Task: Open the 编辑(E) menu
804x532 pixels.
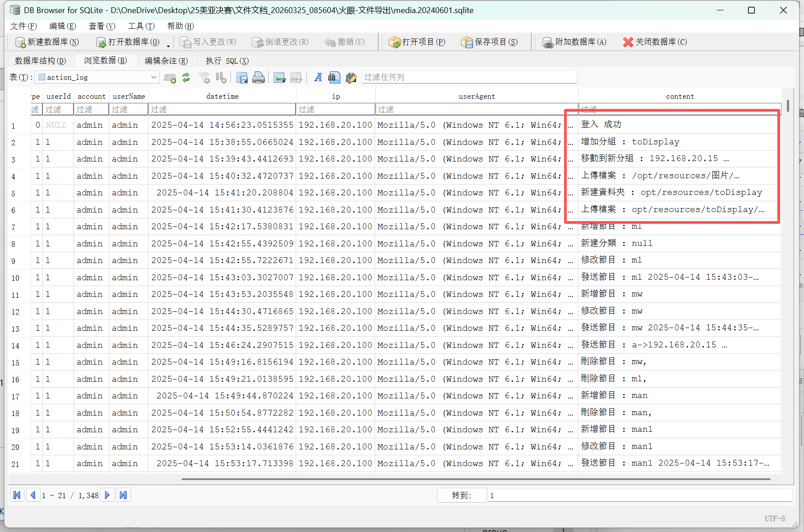Action: (63, 26)
